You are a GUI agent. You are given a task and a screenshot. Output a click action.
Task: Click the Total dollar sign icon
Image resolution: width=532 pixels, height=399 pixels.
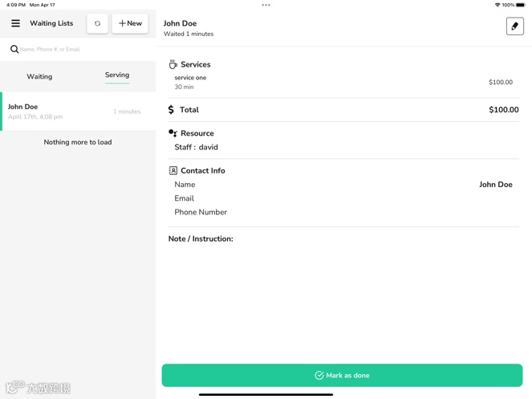171,109
